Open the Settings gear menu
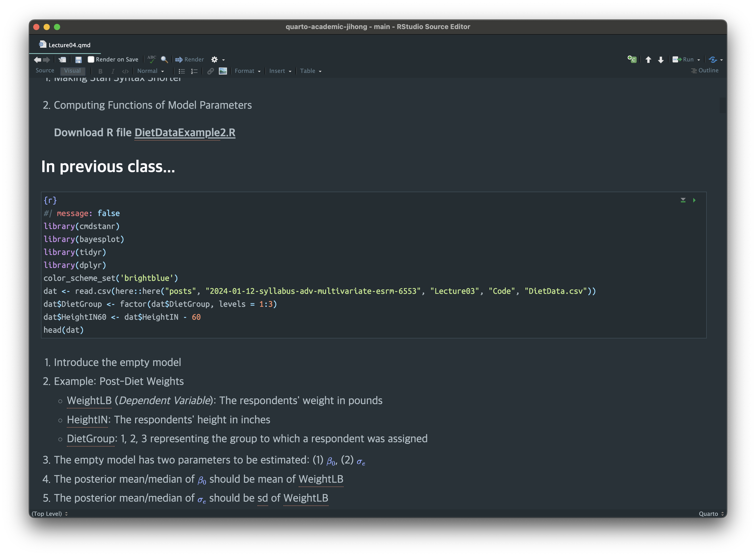This screenshot has height=556, width=756. (214, 59)
